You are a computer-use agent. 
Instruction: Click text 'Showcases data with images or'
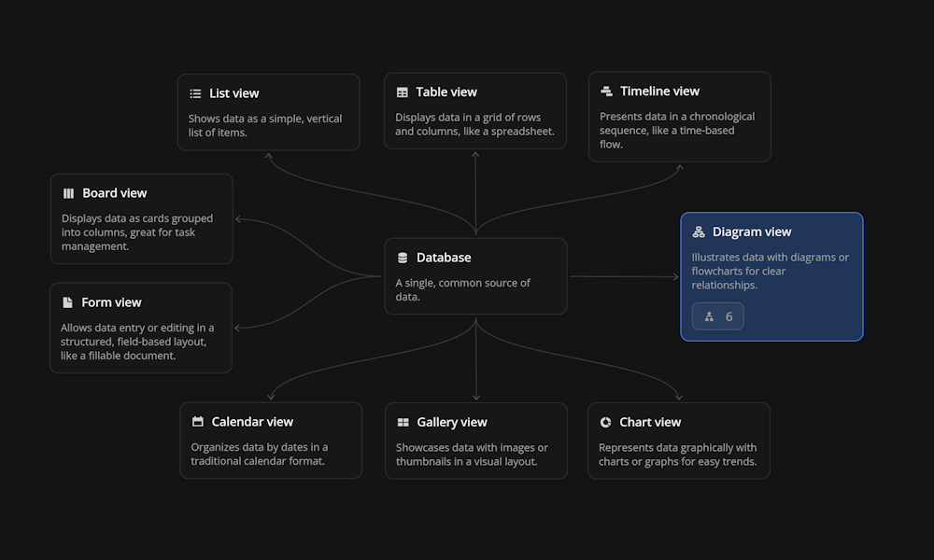(472, 447)
